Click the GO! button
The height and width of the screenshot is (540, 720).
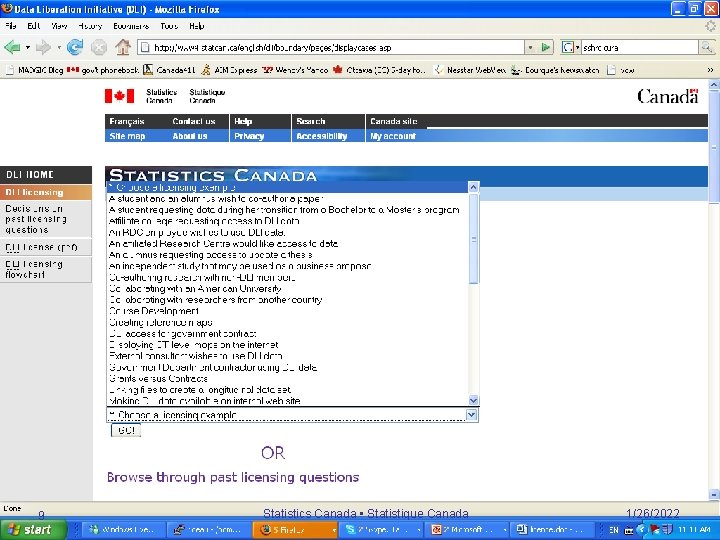126,430
